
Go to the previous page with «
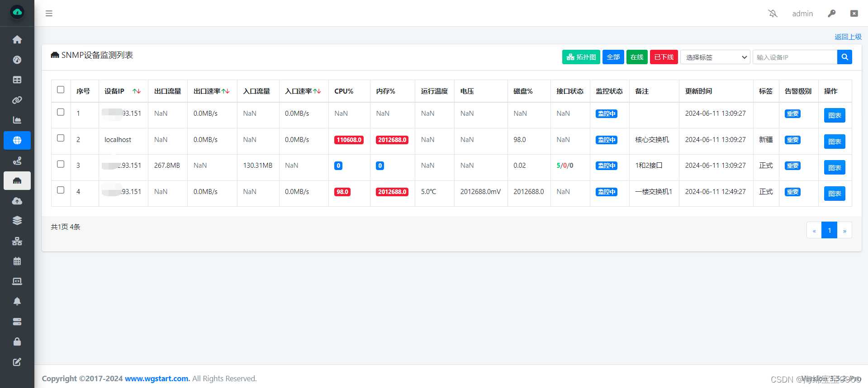point(814,230)
